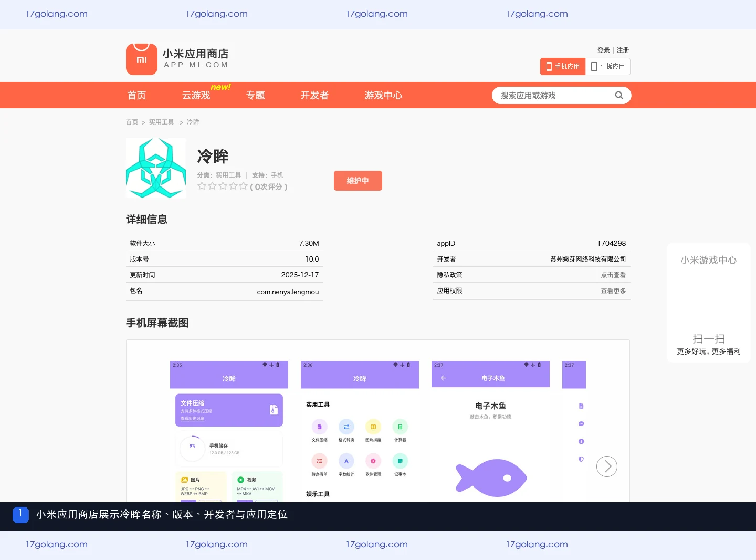Click update date 2025-12-17

(300, 275)
